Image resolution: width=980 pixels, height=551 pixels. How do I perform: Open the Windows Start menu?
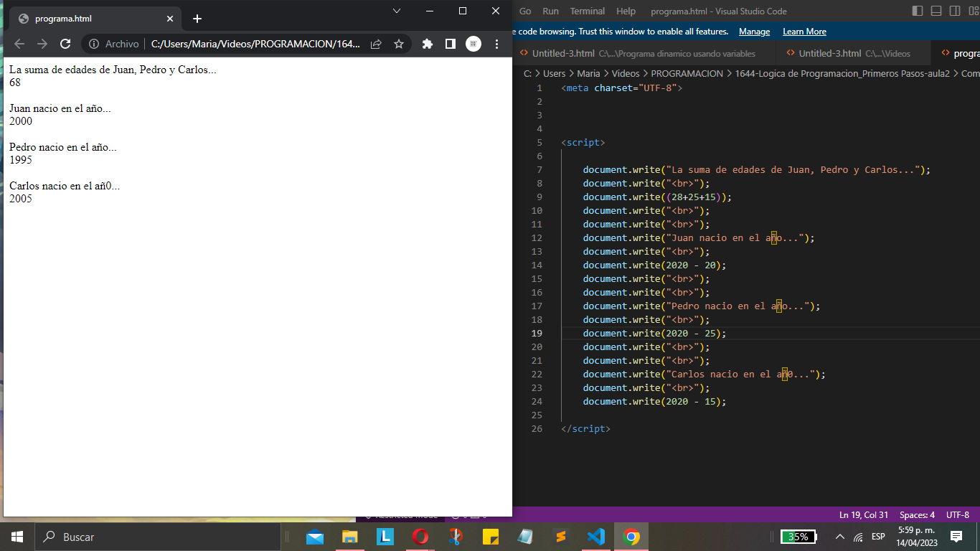click(17, 537)
